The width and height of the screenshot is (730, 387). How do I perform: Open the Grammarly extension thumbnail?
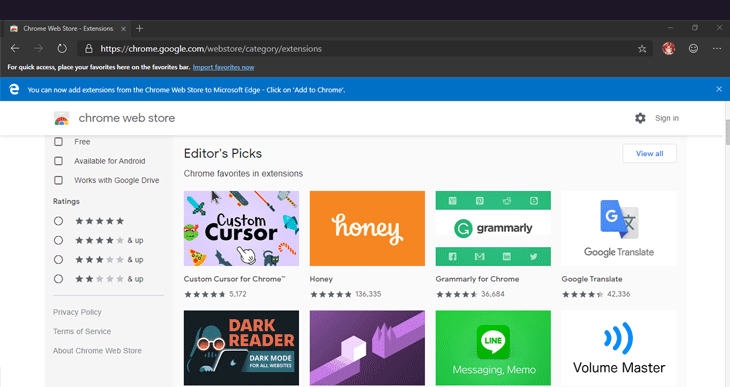click(x=493, y=228)
